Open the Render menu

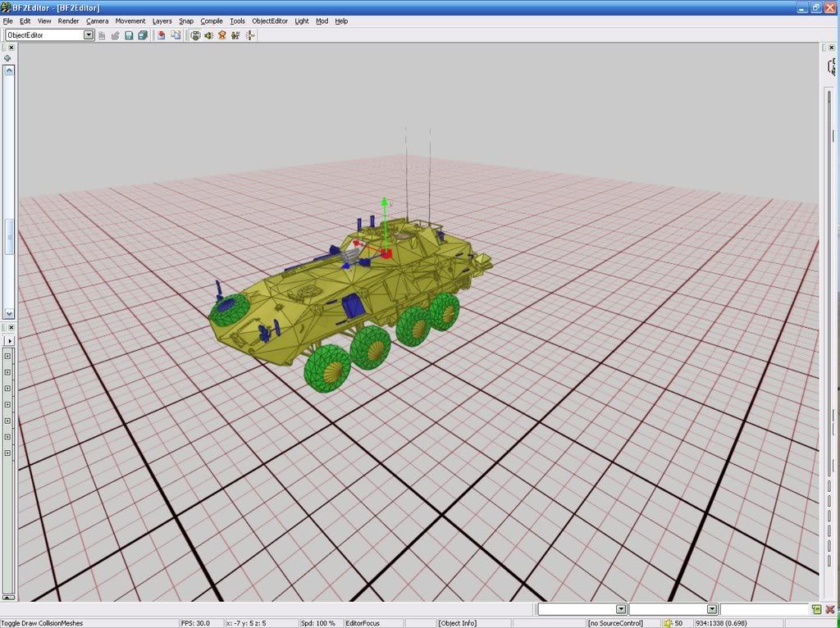click(x=68, y=20)
